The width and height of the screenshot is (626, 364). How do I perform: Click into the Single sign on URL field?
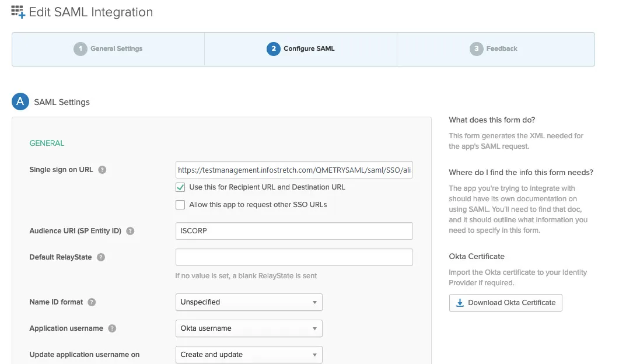tap(294, 170)
